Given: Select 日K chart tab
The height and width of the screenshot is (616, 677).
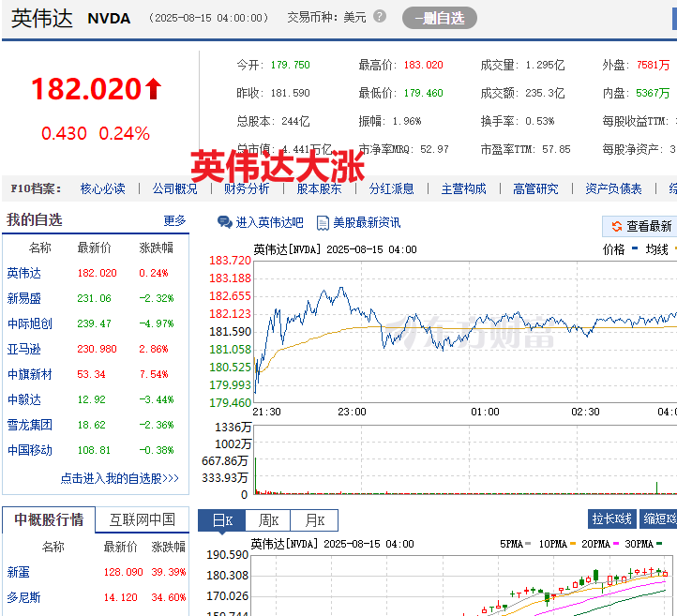Looking at the screenshot, I should pyautogui.click(x=222, y=520).
